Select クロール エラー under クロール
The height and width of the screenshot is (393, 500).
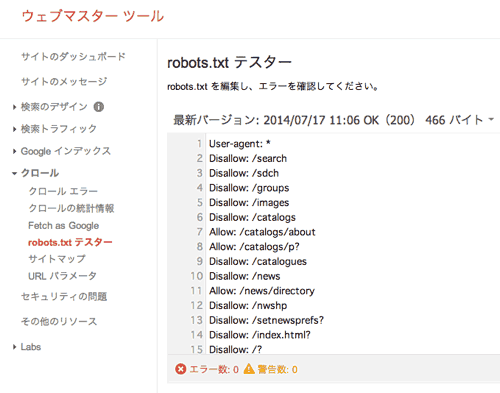tap(63, 191)
